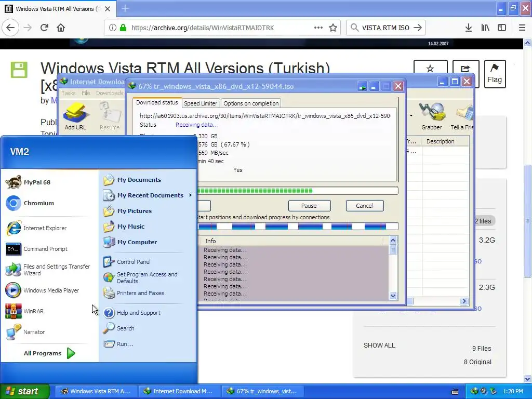Click Firefox downloads arrow icon
This screenshot has width=532, height=399.
pyautogui.click(x=469, y=28)
